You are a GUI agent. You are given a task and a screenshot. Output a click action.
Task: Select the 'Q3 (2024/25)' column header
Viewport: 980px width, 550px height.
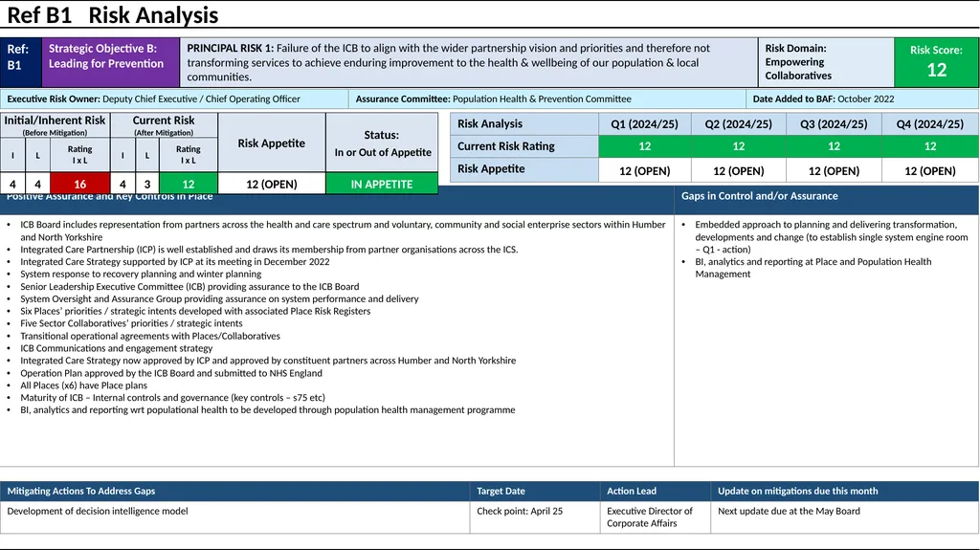pos(834,123)
